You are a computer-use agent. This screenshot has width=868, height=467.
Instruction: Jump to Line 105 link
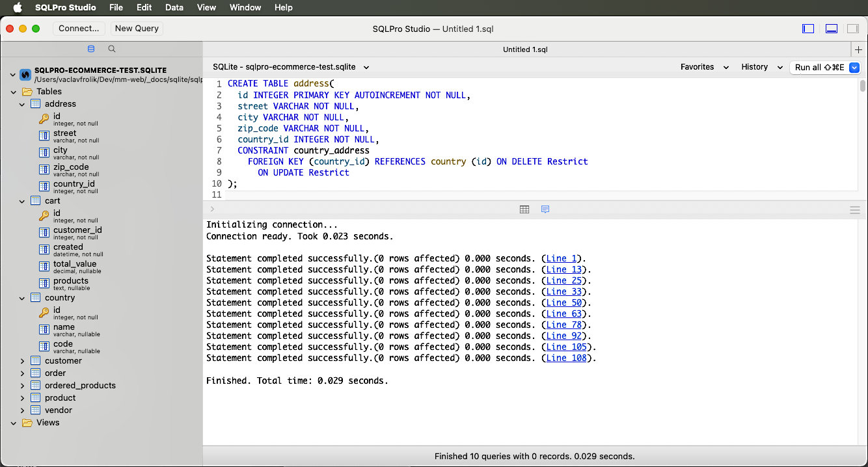566,347
